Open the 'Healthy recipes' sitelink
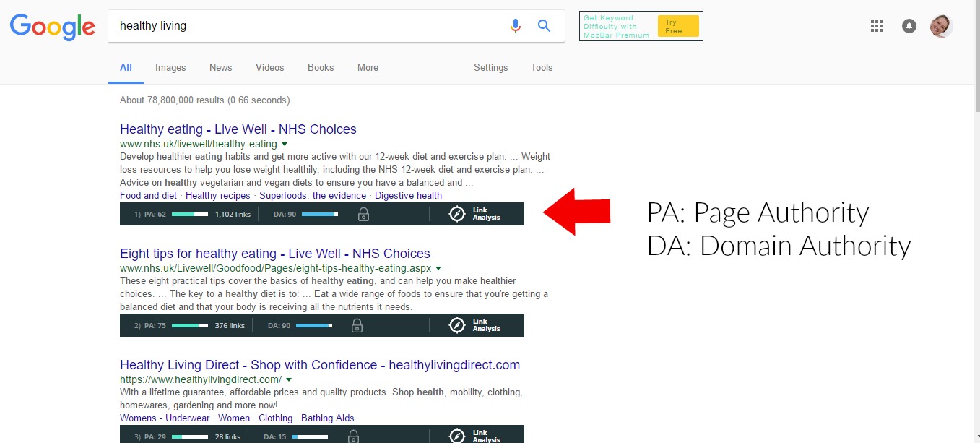980x443 pixels. click(x=218, y=196)
